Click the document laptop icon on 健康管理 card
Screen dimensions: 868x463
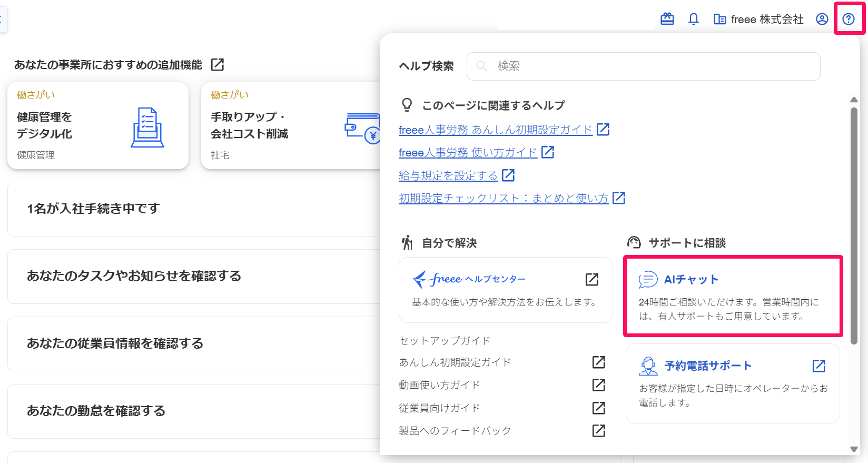point(147,127)
